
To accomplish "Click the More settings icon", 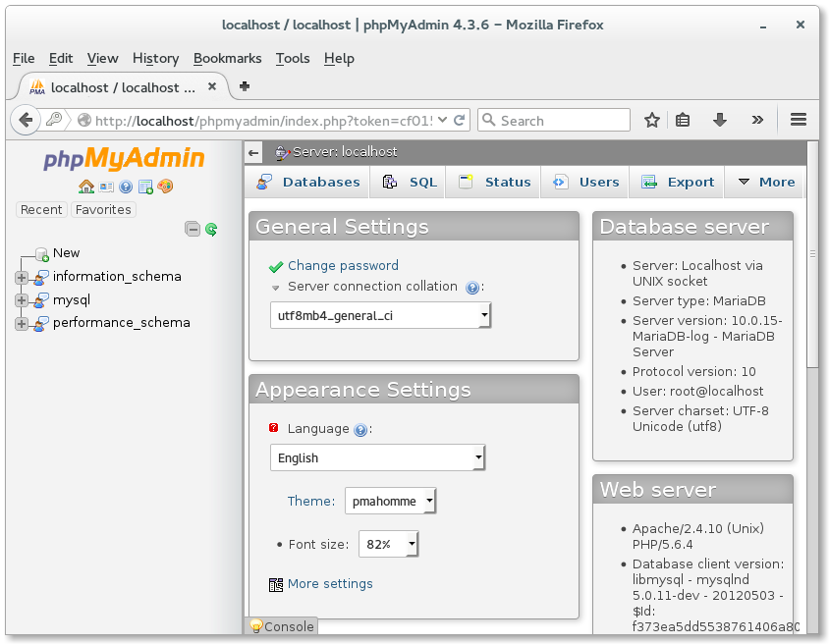I will tap(276, 584).
